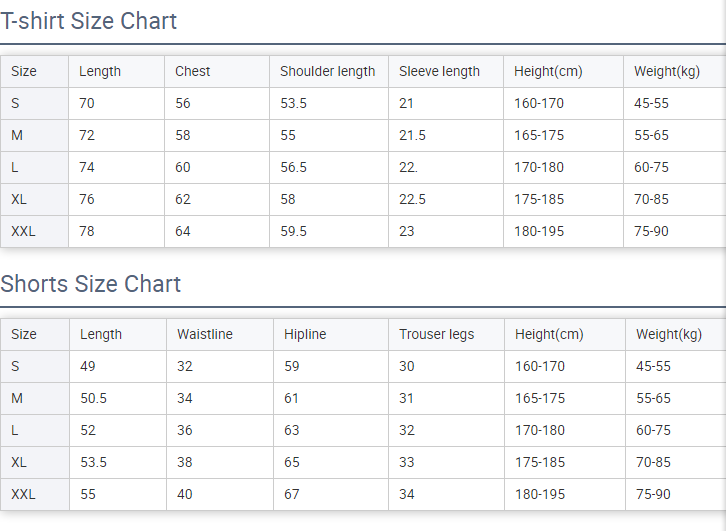The width and height of the screenshot is (726, 531).
Task: Select shorts hipline value 63
Action: [x=292, y=430]
